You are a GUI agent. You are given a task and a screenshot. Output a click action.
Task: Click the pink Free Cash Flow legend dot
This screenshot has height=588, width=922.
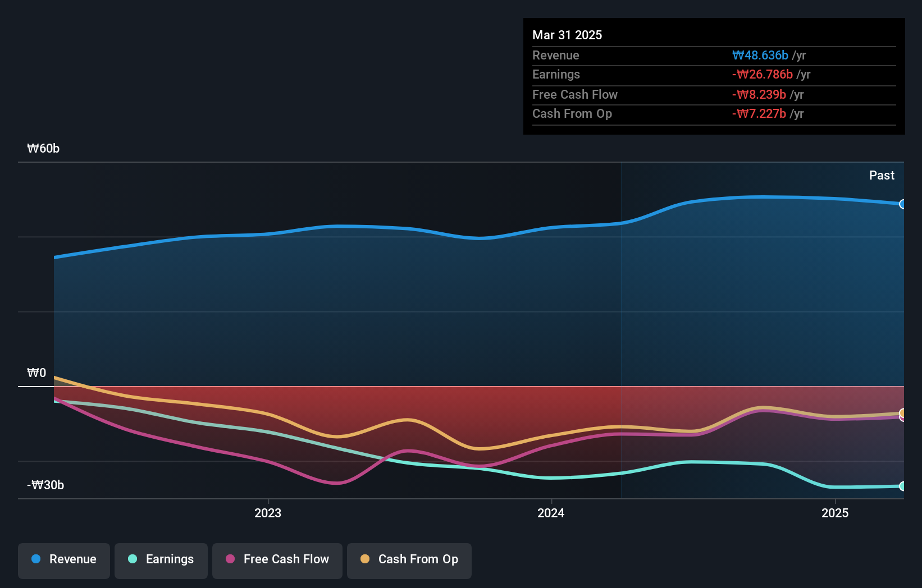(229, 559)
